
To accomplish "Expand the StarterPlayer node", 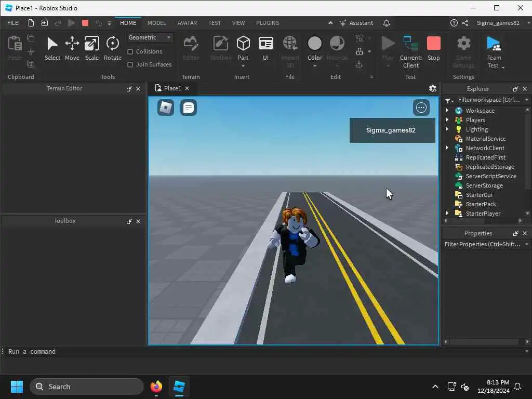I will tap(447, 213).
